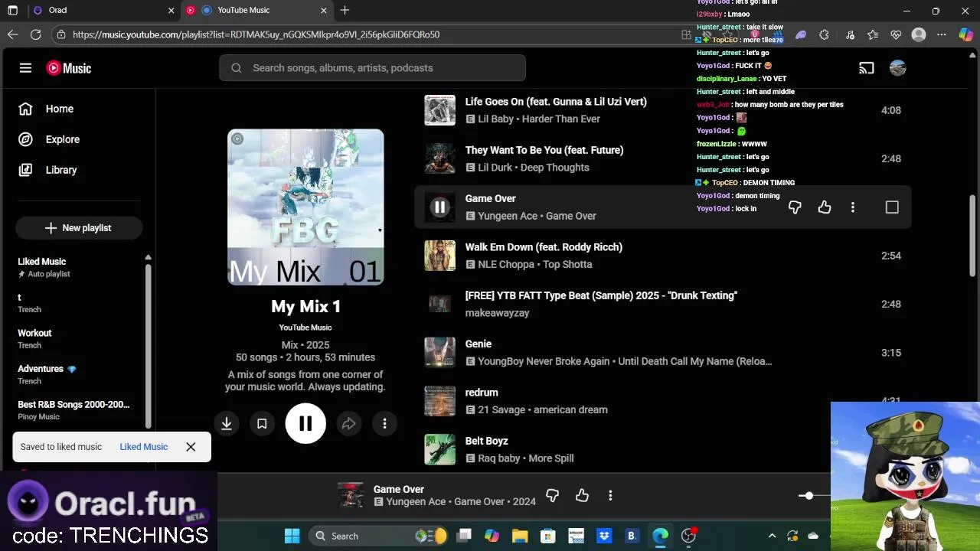Pause Game Over from its row thumbnail
Image resolution: width=980 pixels, height=551 pixels.
[439, 207]
